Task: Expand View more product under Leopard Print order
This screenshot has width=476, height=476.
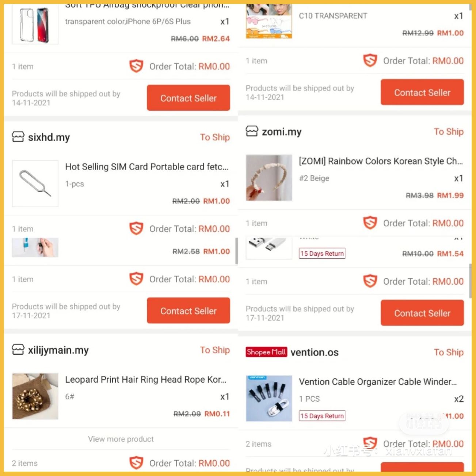Action: [121, 439]
